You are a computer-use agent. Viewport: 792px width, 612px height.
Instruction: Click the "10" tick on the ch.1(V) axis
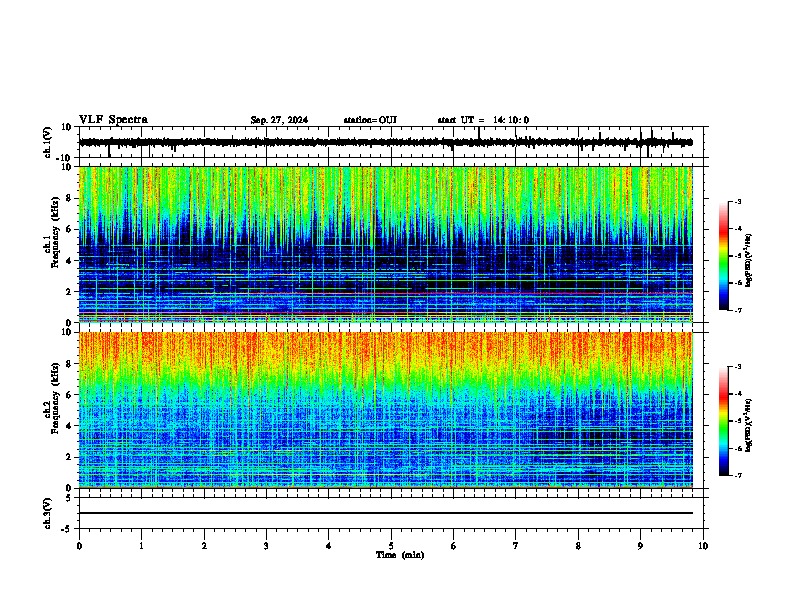(67, 127)
